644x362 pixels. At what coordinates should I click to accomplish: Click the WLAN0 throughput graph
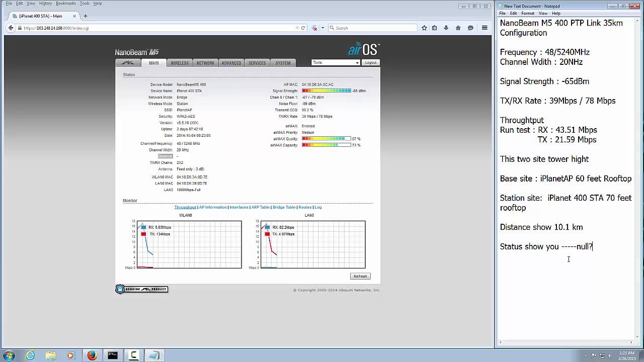[x=189, y=244]
